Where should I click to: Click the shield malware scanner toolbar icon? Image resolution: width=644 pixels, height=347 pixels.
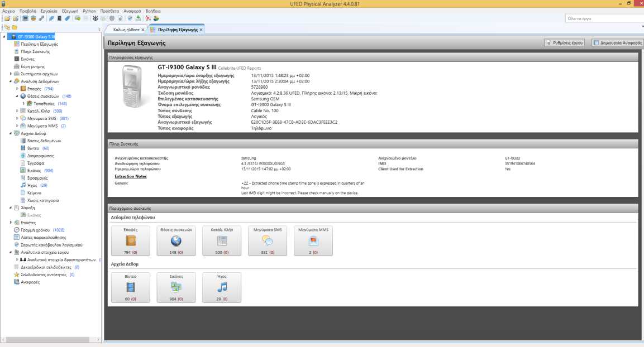pos(130,18)
